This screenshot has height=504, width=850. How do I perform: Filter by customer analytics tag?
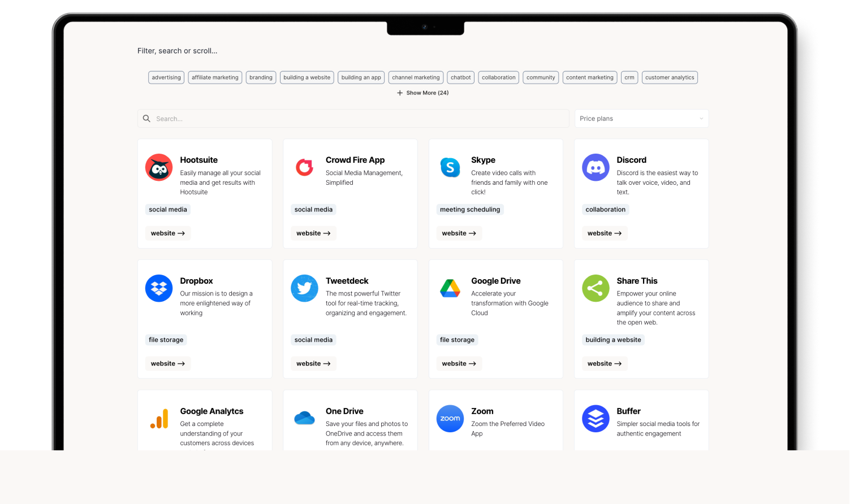tap(670, 77)
